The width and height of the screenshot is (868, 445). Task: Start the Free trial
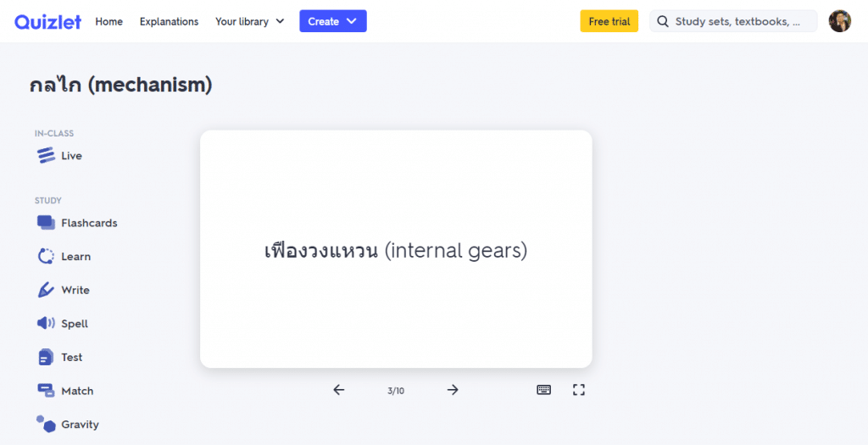point(609,21)
